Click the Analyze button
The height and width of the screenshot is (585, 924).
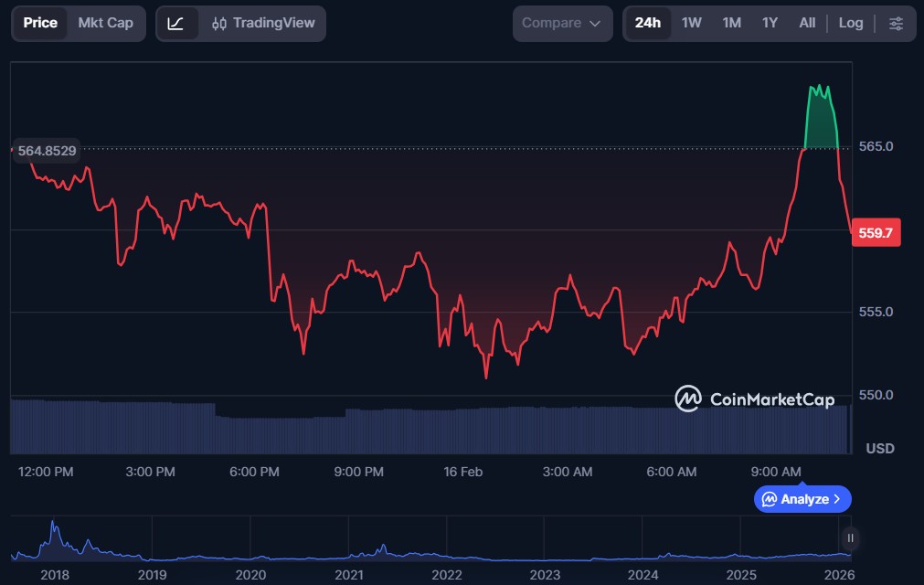(802, 499)
